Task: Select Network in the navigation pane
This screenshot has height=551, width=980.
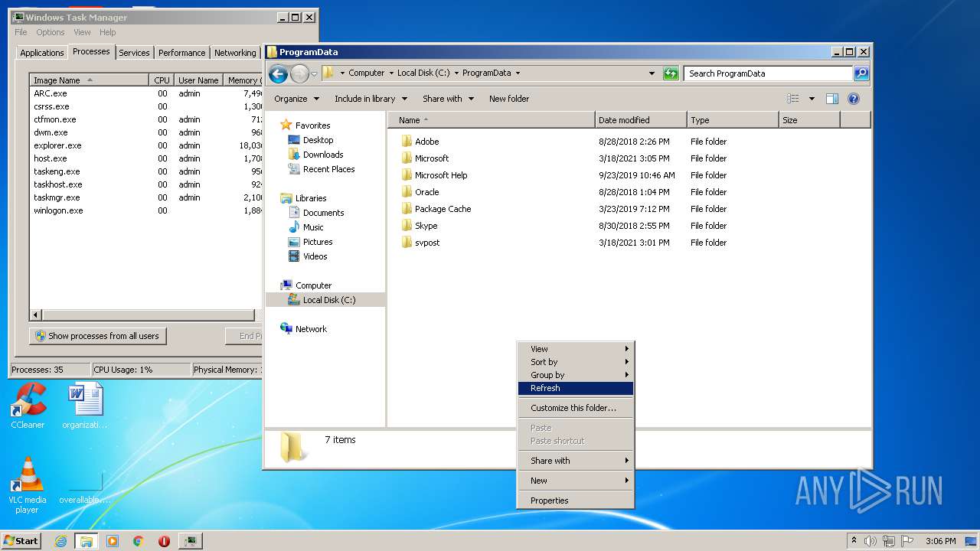Action: (303, 329)
